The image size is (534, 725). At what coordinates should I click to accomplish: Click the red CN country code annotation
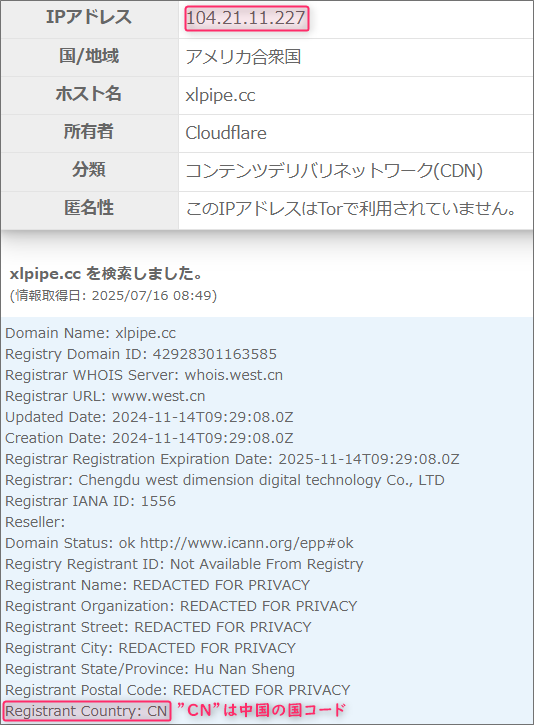coord(262,710)
